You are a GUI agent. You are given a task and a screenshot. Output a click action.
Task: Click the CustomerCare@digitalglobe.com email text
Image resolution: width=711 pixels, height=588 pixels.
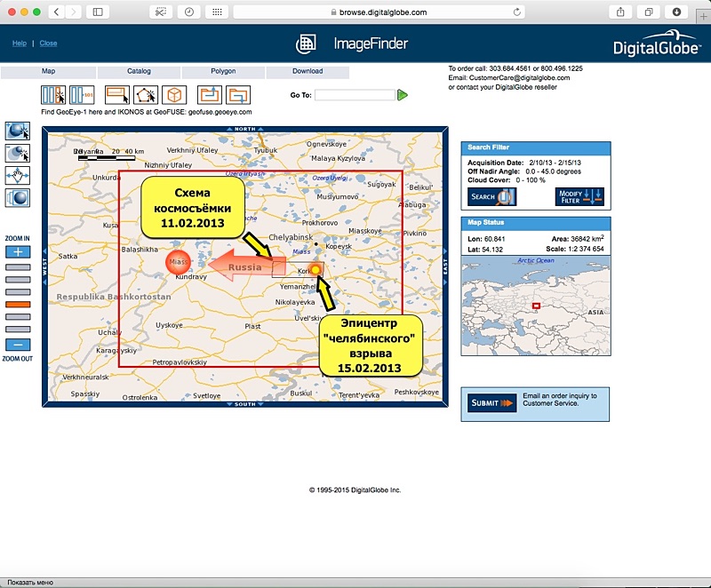point(519,77)
